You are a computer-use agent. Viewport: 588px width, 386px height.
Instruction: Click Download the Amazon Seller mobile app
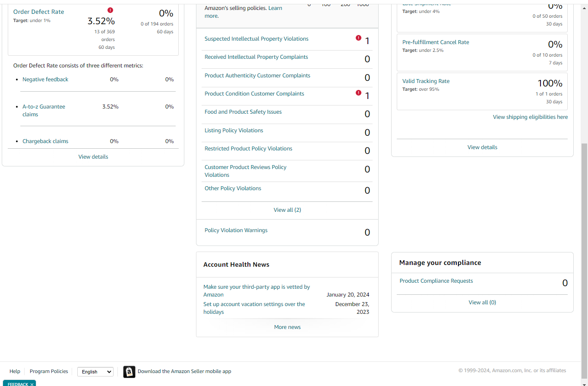tap(184, 371)
